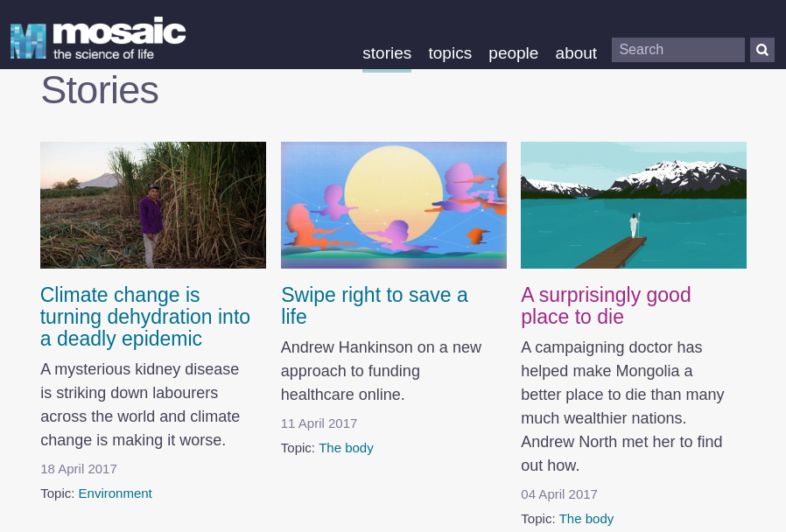Open 'A surprisingly good place to die'
The image size is (786, 532).
click(606, 305)
